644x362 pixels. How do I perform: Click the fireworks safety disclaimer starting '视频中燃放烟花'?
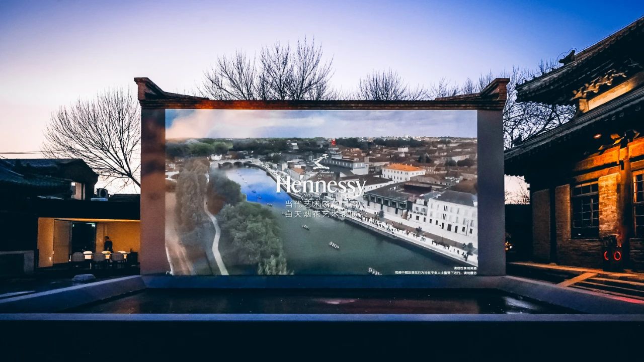[x=436, y=273]
